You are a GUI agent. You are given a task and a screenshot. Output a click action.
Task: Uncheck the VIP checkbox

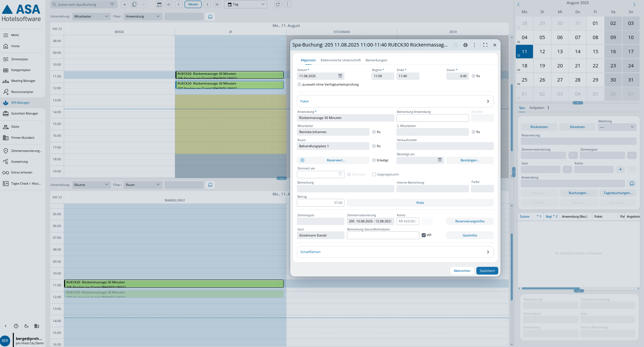pos(424,235)
